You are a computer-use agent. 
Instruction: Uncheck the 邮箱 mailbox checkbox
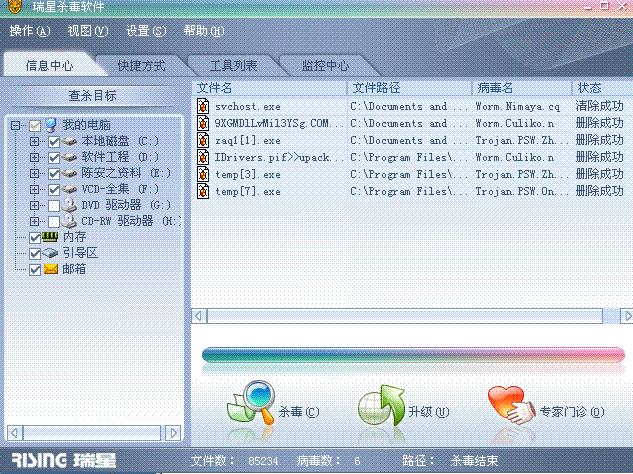point(35,269)
